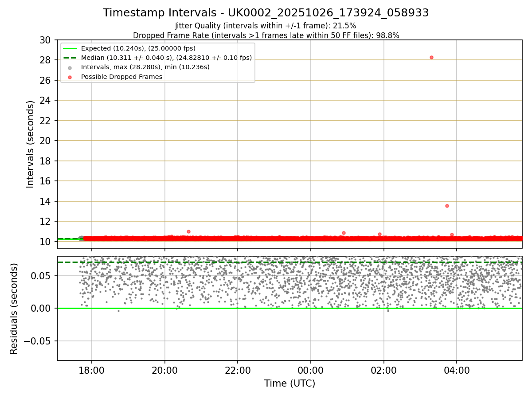Screen dimensions: 532x399
Task: Click the '28' tick on the intervals axis
Action: coord(46,60)
